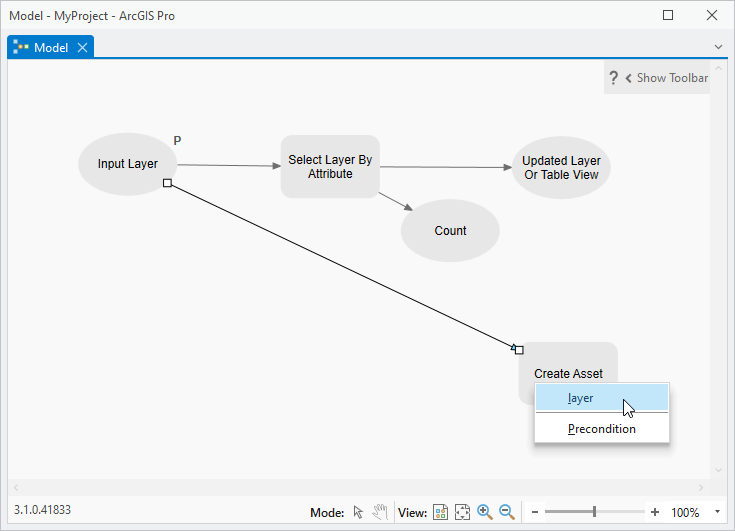Click the zoom out magnifier icon
This screenshot has height=531, width=735.
click(507, 512)
